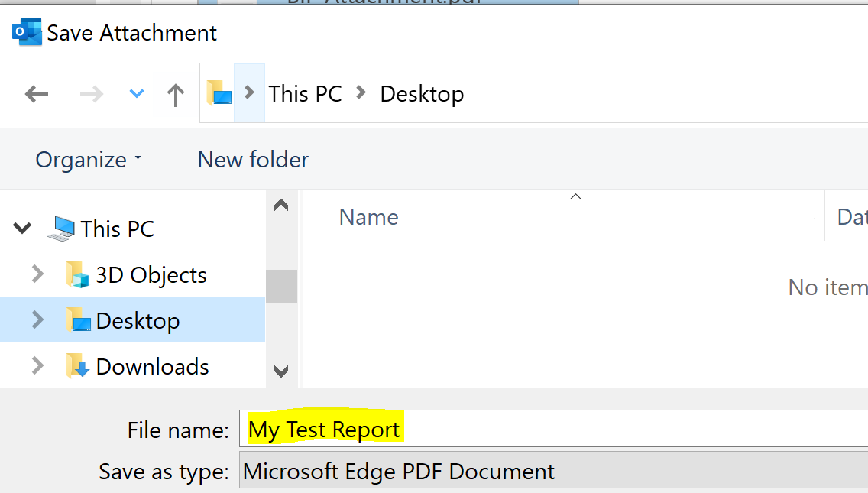The width and height of the screenshot is (868, 493).
Task: Expand the Downloads tree chevron
Action: (37, 366)
